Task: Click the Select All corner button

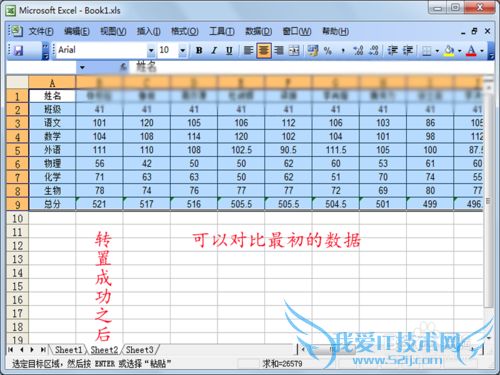Action: 17,82
